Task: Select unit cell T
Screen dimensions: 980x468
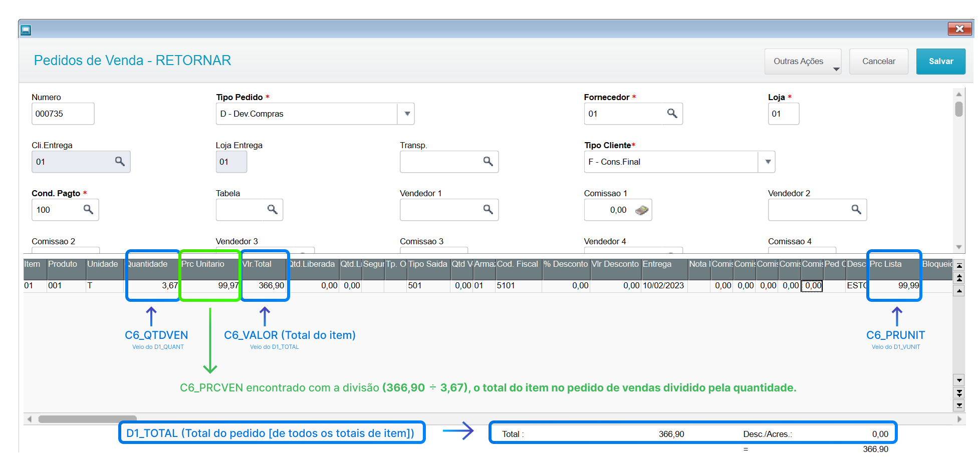Action: pyautogui.click(x=105, y=286)
